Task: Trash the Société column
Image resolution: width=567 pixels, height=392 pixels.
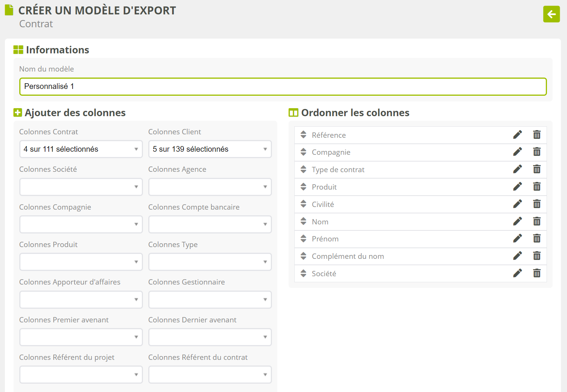Action: pyautogui.click(x=536, y=273)
